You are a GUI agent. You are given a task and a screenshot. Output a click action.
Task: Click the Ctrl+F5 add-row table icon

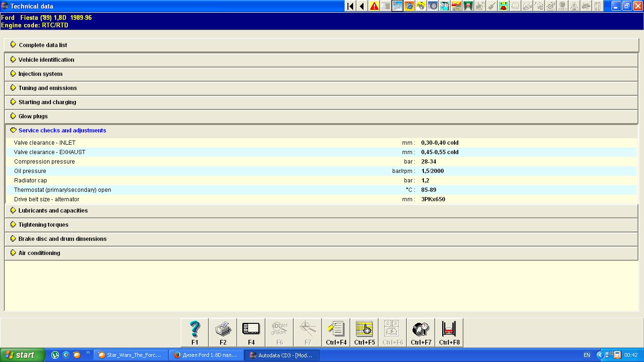(364, 332)
